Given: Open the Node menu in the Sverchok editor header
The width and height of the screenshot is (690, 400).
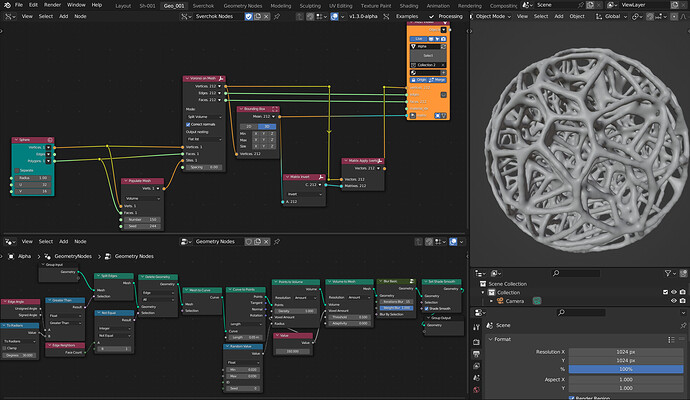Looking at the screenshot, I should (80, 16).
